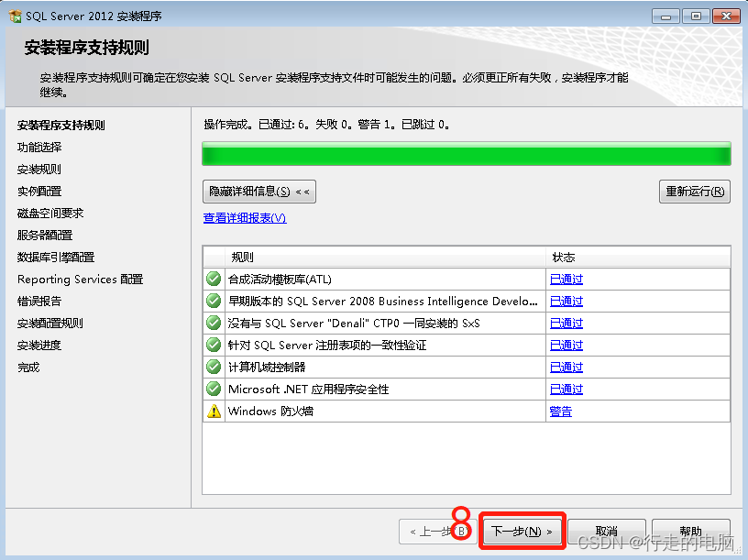The height and width of the screenshot is (560, 748).
Task: Click 没有与 SQL Server "Denali" CTP0 rule text
Action: [x=354, y=323]
